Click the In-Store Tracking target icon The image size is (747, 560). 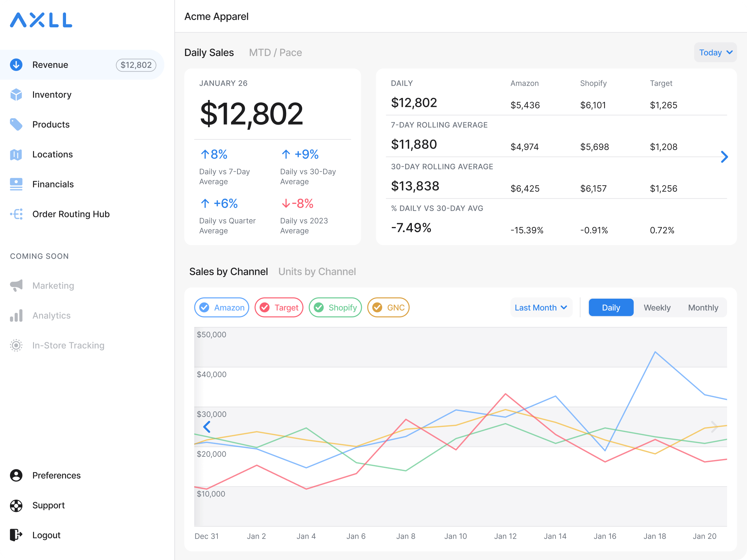[x=16, y=345]
